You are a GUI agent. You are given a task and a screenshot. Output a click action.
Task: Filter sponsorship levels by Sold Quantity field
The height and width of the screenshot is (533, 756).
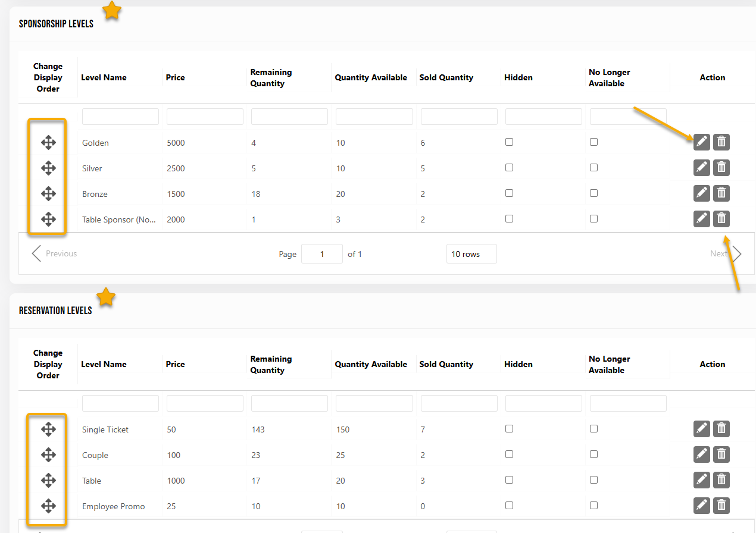pyautogui.click(x=459, y=117)
